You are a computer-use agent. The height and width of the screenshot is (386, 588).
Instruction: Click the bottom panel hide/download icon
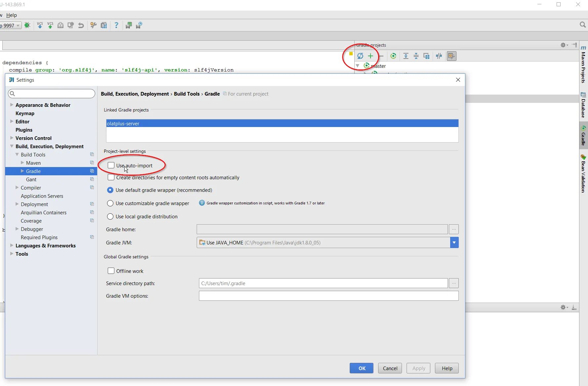pos(574,307)
